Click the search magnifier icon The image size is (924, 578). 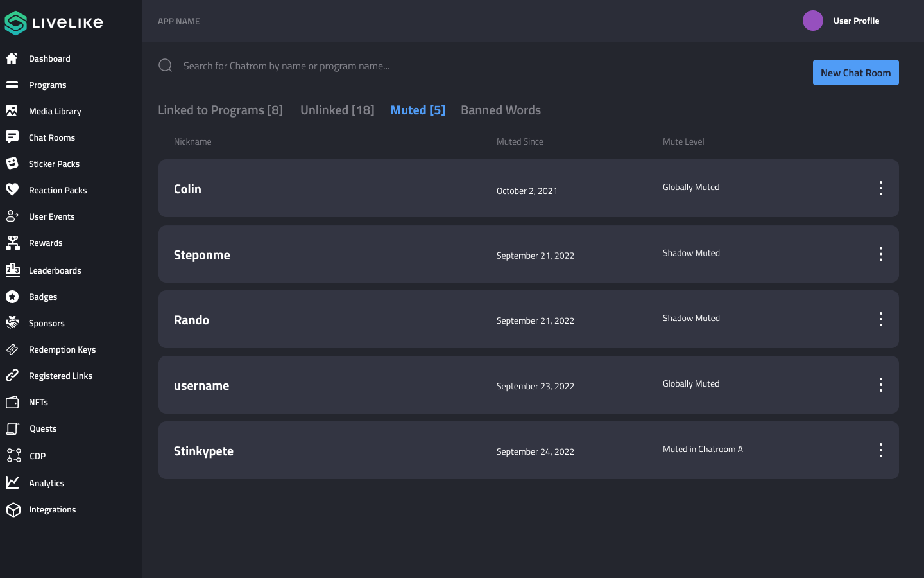click(x=166, y=66)
